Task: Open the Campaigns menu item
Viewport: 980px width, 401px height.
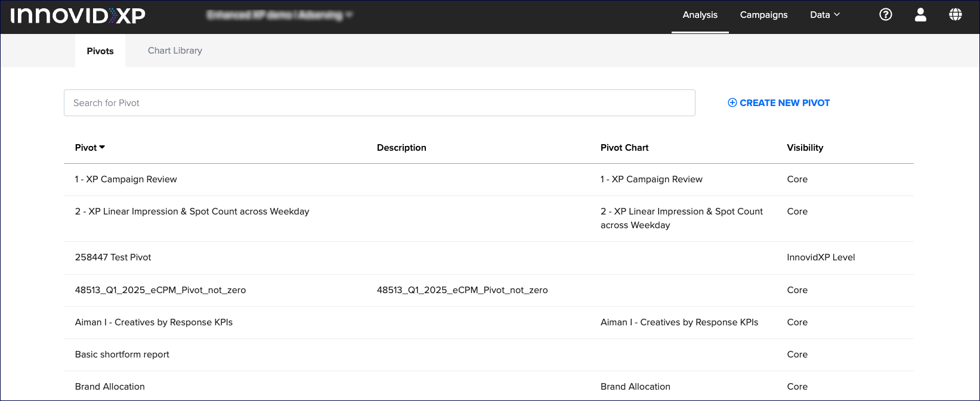Action: [763, 15]
